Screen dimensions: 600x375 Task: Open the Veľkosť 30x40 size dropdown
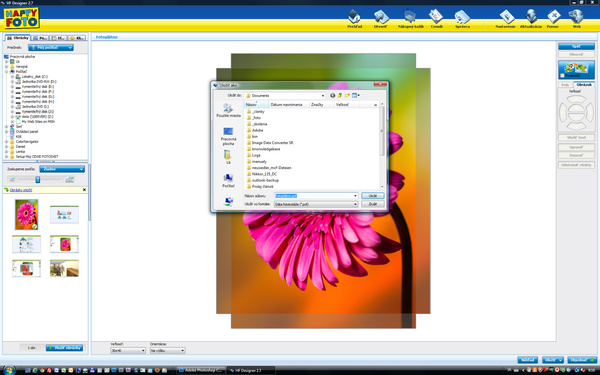tap(128, 350)
